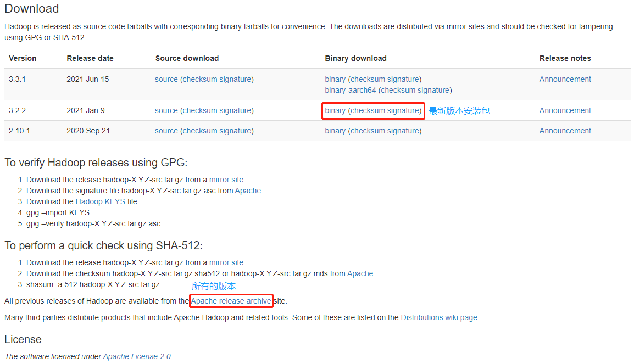Open the checksum for the 3.2.2 binary
The width and height of the screenshot is (634, 364).
[x=368, y=110]
